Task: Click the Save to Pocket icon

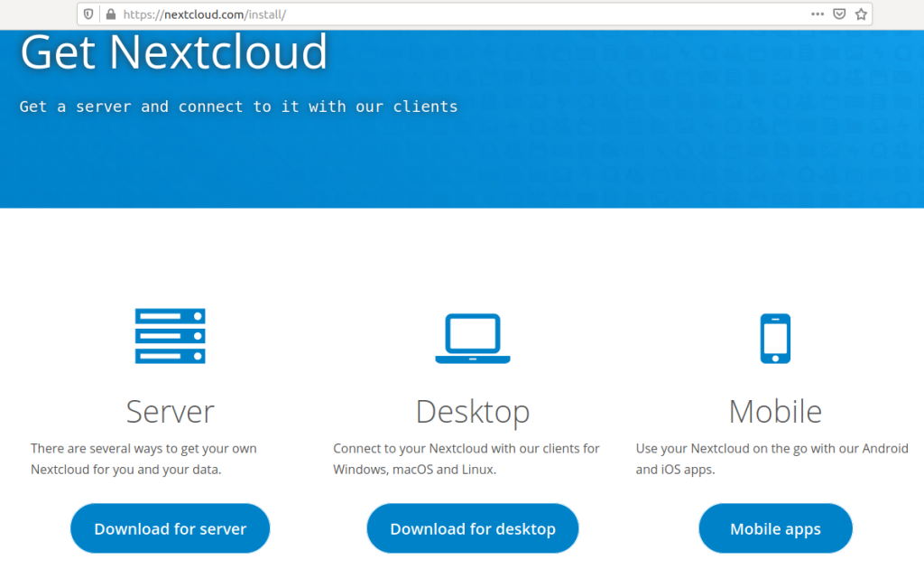Action: pos(840,14)
